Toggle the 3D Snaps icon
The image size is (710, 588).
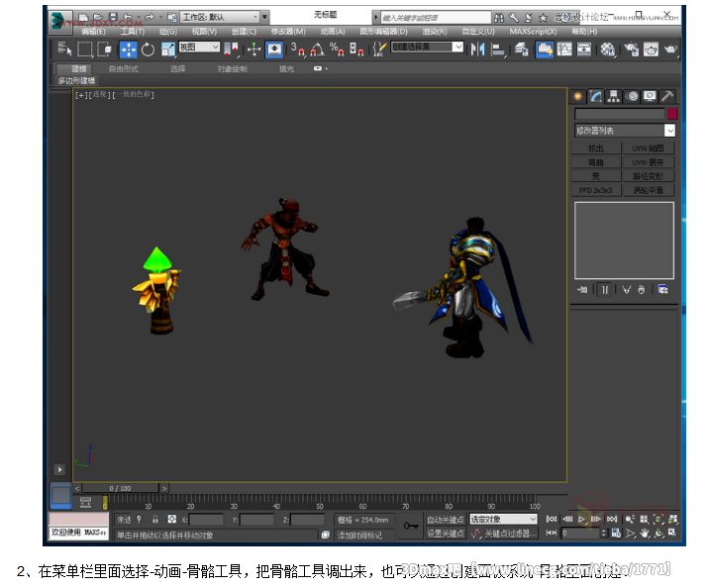[297, 49]
